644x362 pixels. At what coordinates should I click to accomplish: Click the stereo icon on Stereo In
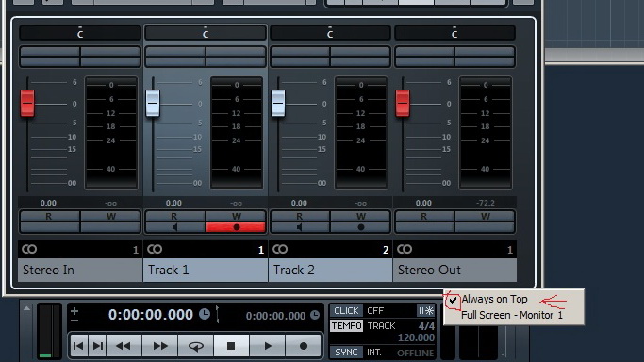pyautogui.click(x=29, y=249)
